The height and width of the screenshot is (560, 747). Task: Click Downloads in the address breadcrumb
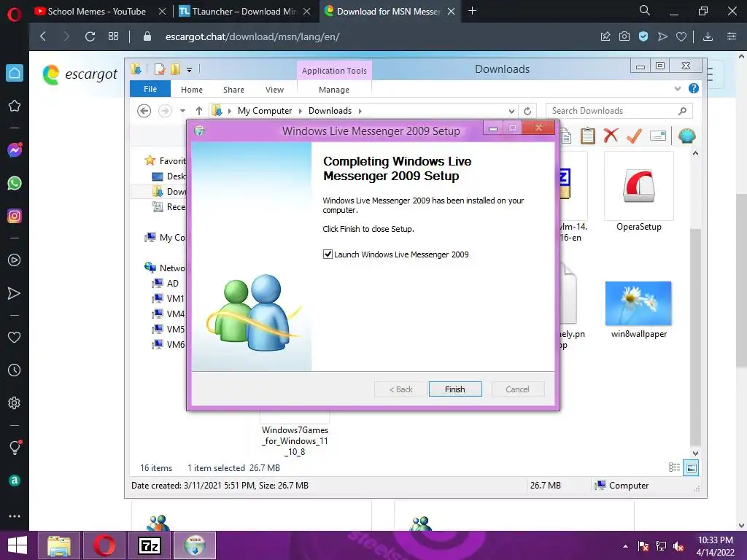tap(330, 111)
